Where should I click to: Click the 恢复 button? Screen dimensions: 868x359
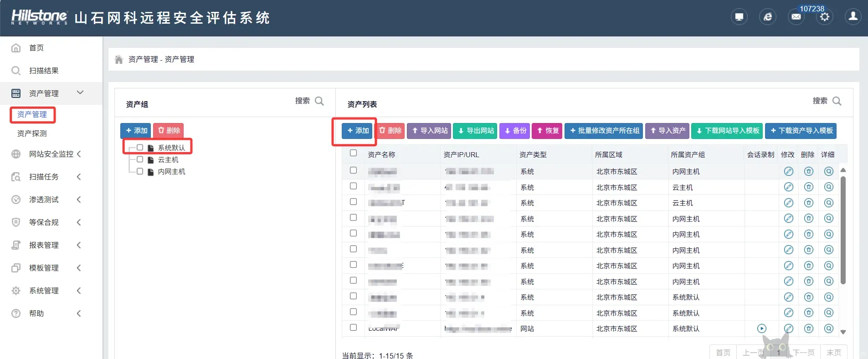coord(547,131)
